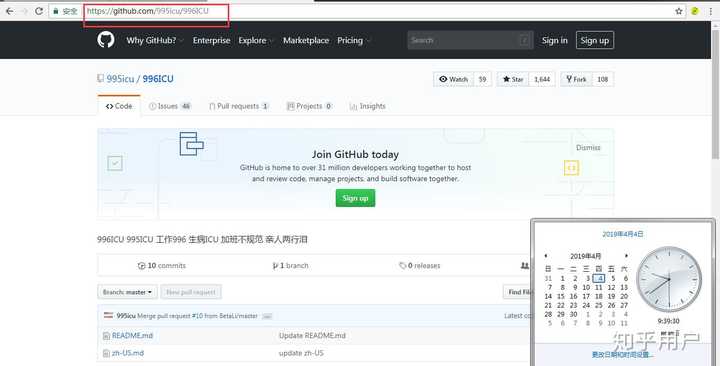The height and width of the screenshot is (366, 720).
Task: Star the repository
Action: [513, 79]
